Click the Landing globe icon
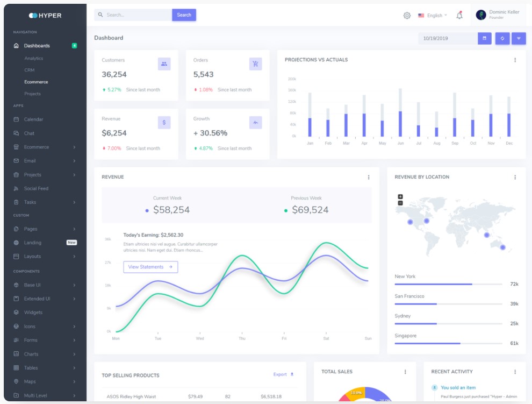Image resolution: width=532 pixels, height=404 pixels. 16,243
